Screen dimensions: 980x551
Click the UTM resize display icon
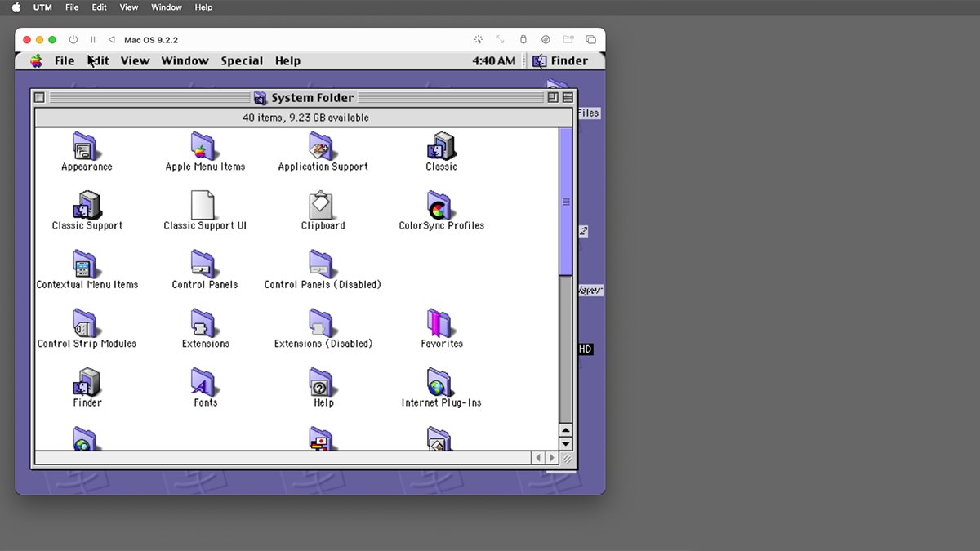click(x=501, y=40)
